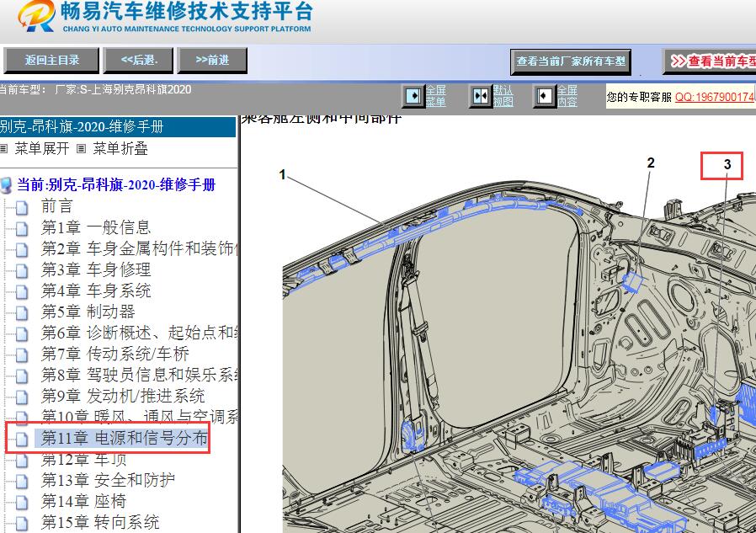
Task: Click the 全屏内容 layout icon
Action: pyautogui.click(x=545, y=96)
